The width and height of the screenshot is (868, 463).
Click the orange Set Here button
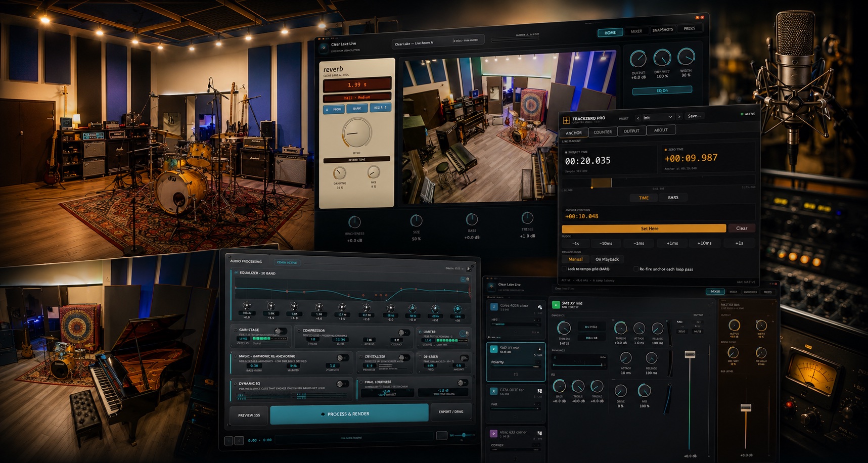pos(644,228)
